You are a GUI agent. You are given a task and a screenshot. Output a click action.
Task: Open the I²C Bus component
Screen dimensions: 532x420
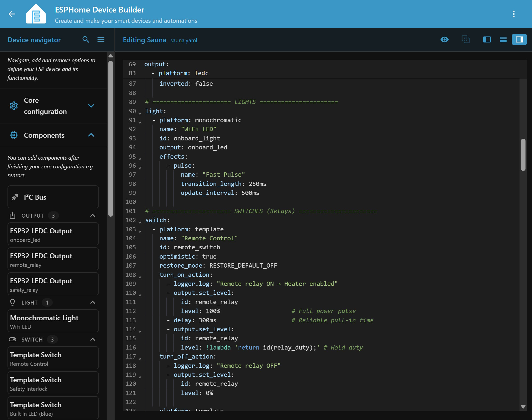tap(53, 197)
